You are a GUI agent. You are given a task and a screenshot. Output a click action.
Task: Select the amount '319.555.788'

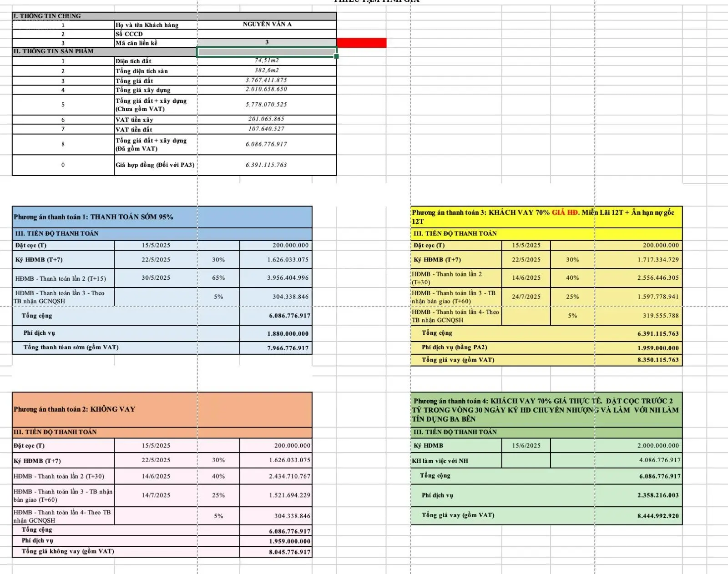[638, 316]
